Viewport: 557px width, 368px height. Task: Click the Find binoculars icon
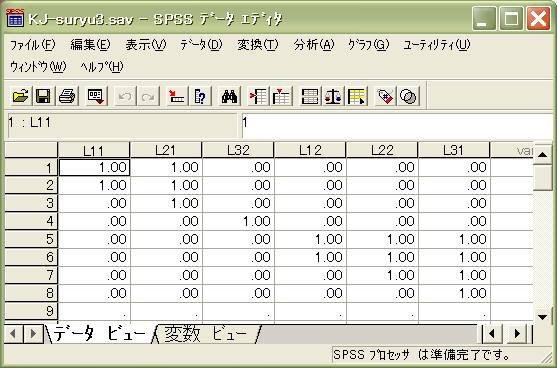click(x=229, y=96)
